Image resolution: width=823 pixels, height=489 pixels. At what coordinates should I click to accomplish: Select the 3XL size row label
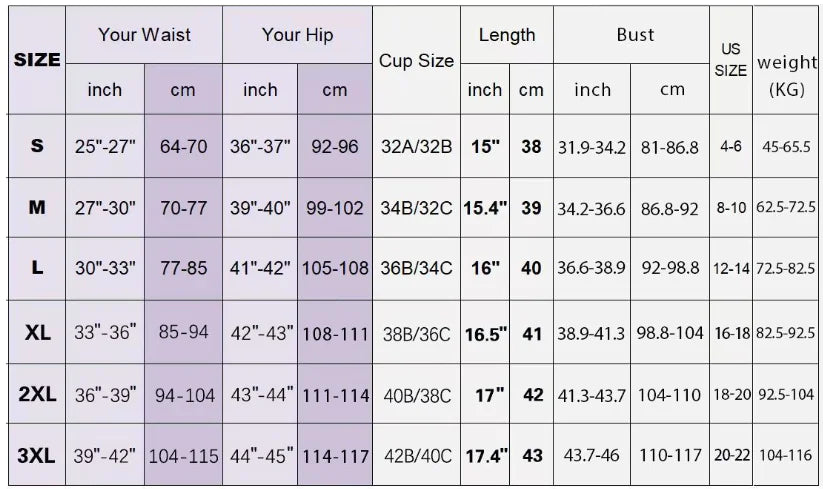pyautogui.click(x=37, y=456)
